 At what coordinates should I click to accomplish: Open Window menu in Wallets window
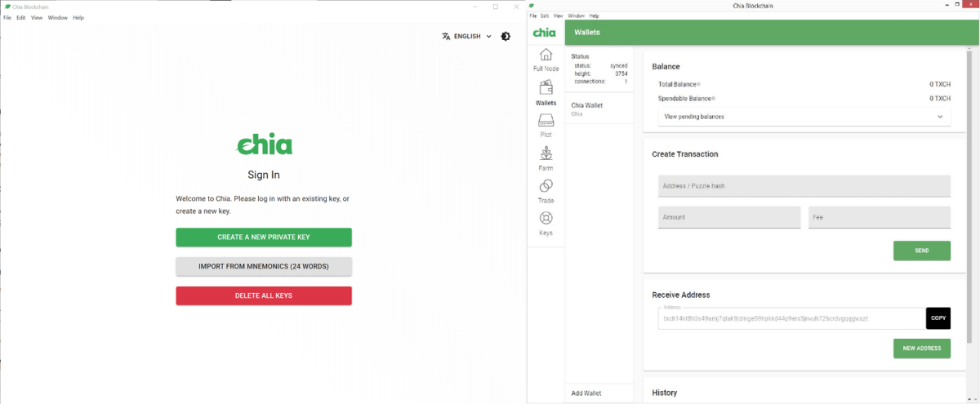pyautogui.click(x=577, y=16)
